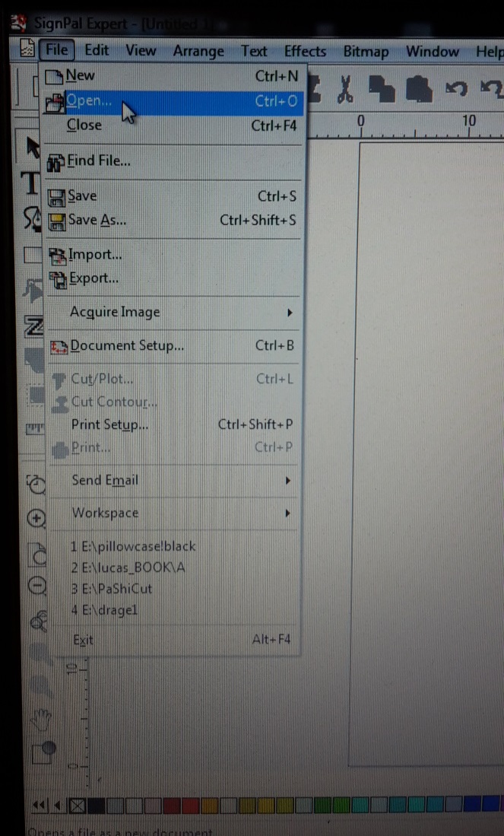
Task: Open recent file 4 E:\drage1
Action: coord(104,611)
